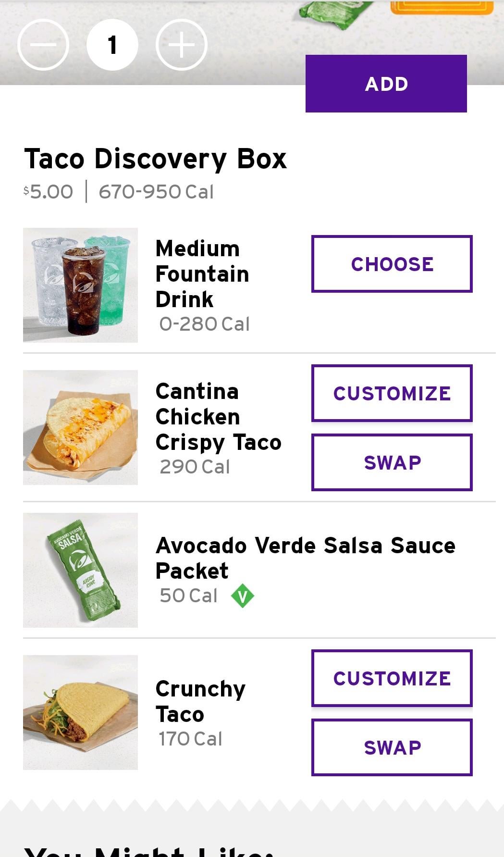Tap the quantity number 1 circle
504x857 pixels.
(x=112, y=45)
